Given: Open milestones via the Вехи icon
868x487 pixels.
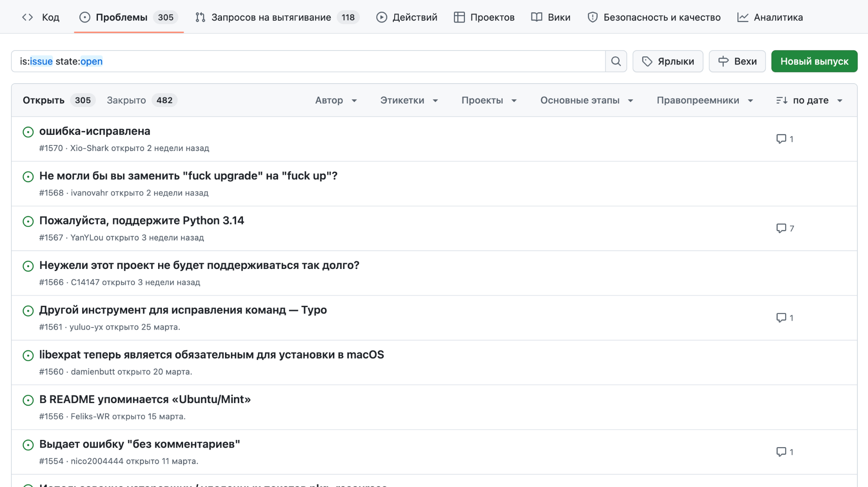Looking at the screenshot, I should [x=724, y=61].
